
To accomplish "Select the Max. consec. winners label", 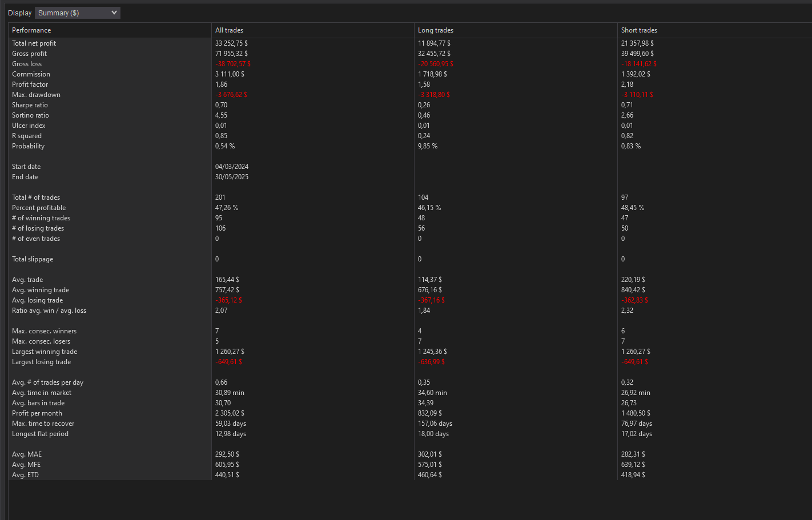I will click(44, 331).
